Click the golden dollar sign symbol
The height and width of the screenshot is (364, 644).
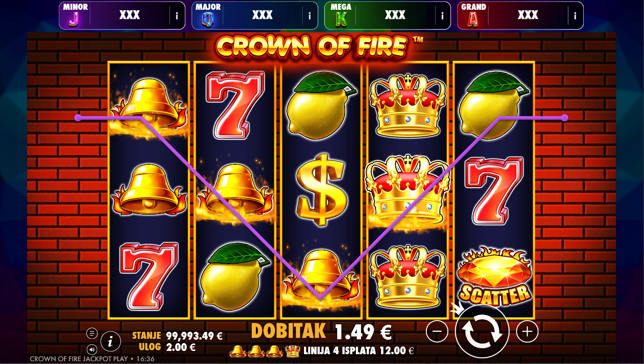[321, 189]
